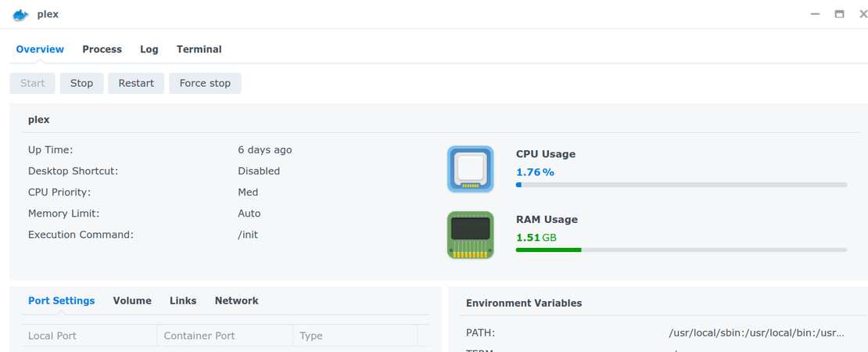Force stop the plex container
The width and height of the screenshot is (868, 352).
coord(205,83)
